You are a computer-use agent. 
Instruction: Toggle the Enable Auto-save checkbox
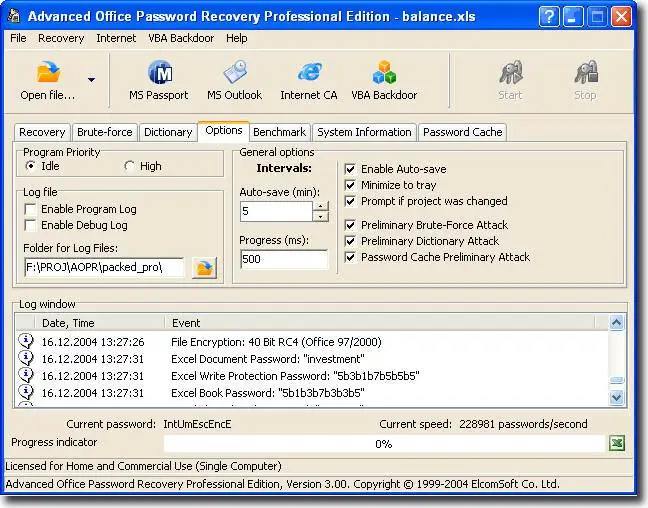pos(350,169)
